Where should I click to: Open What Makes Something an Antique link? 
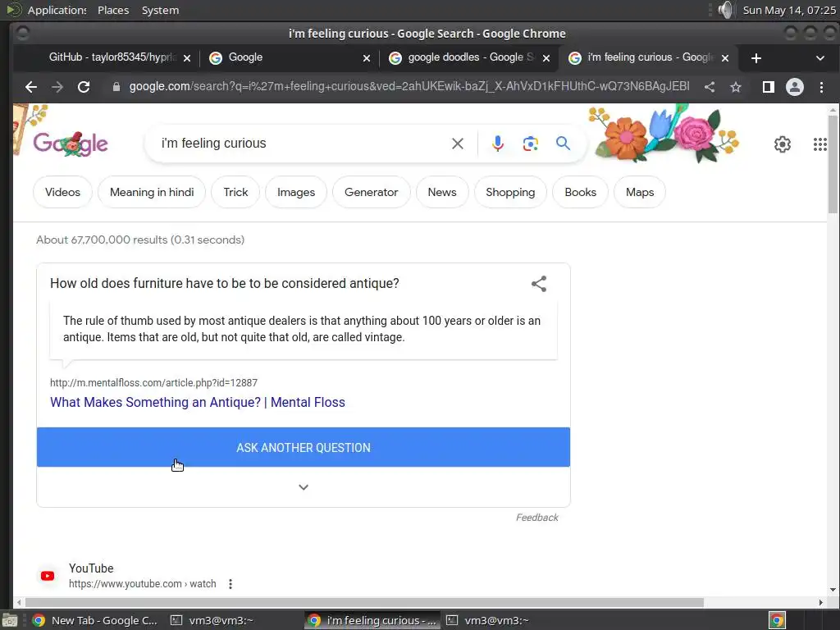coord(198,402)
